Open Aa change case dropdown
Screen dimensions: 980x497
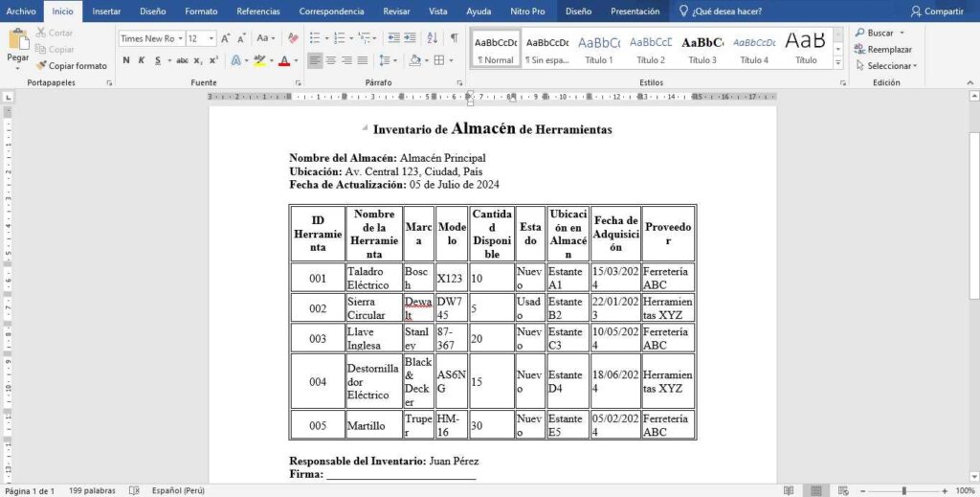(266, 38)
